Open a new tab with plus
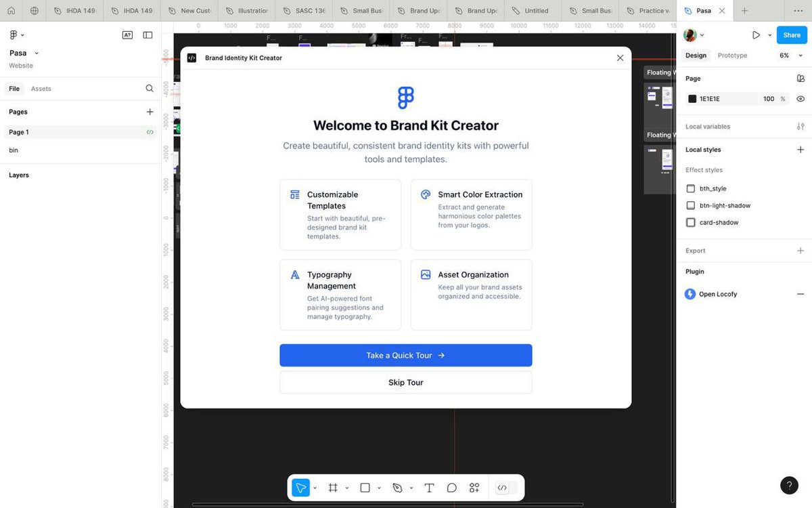Screen dimensions: 812x508 click(744, 11)
